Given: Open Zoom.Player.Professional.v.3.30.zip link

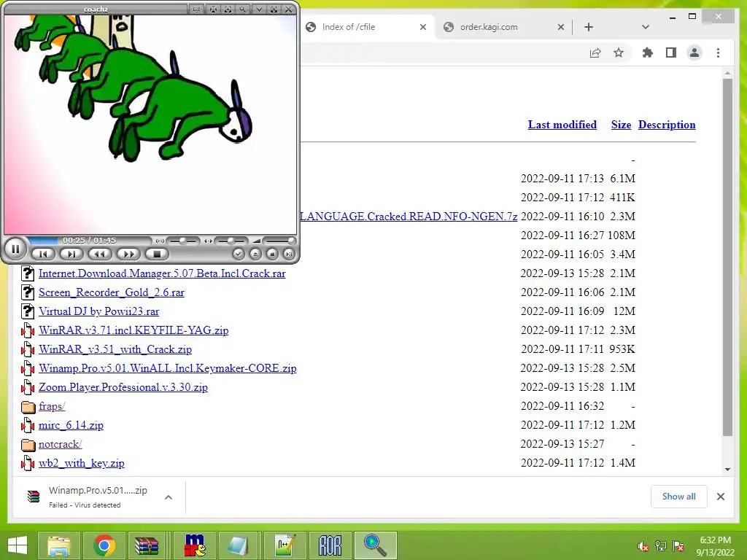Looking at the screenshot, I should point(123,387).
